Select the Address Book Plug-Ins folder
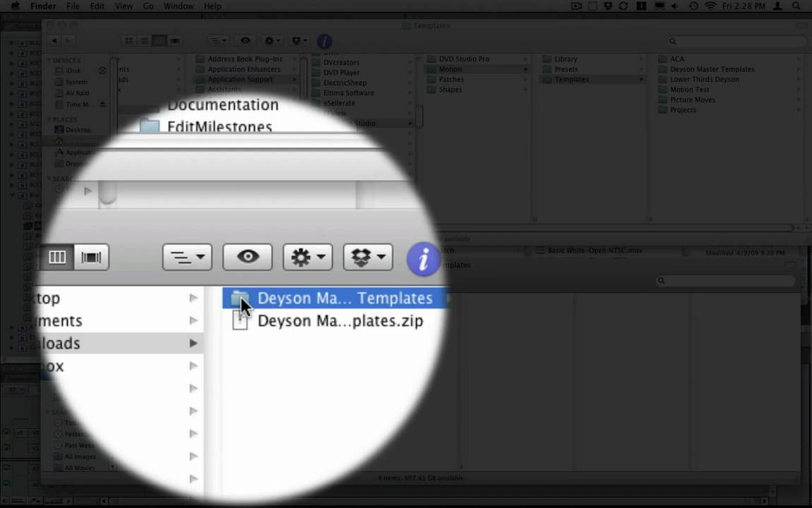812x508 pixels. [x=246, y=59]
